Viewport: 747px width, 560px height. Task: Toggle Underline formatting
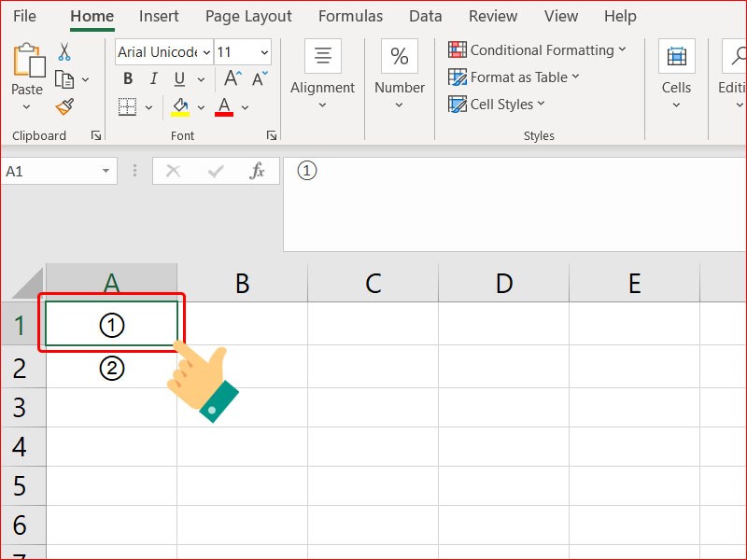point(178,78)
